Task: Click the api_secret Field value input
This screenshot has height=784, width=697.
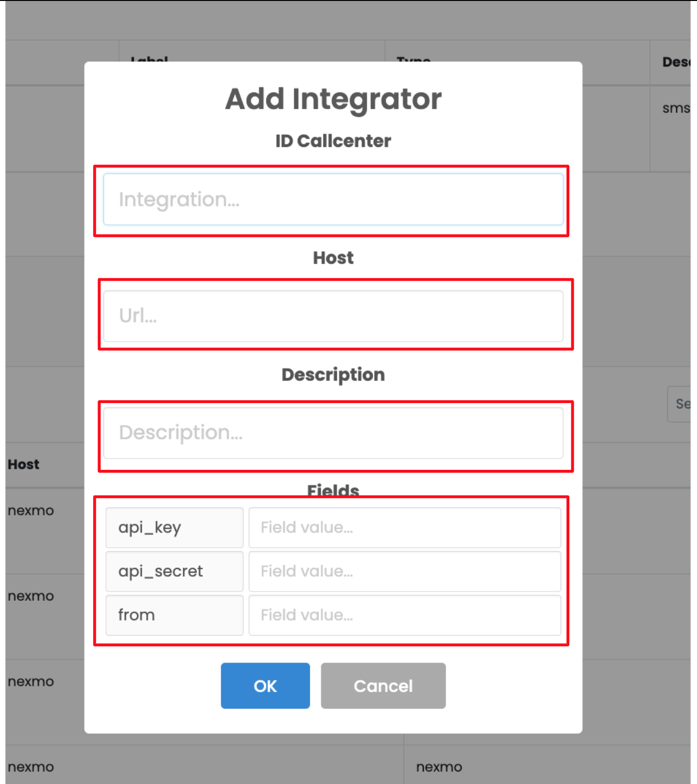Action: coord(405,571)
